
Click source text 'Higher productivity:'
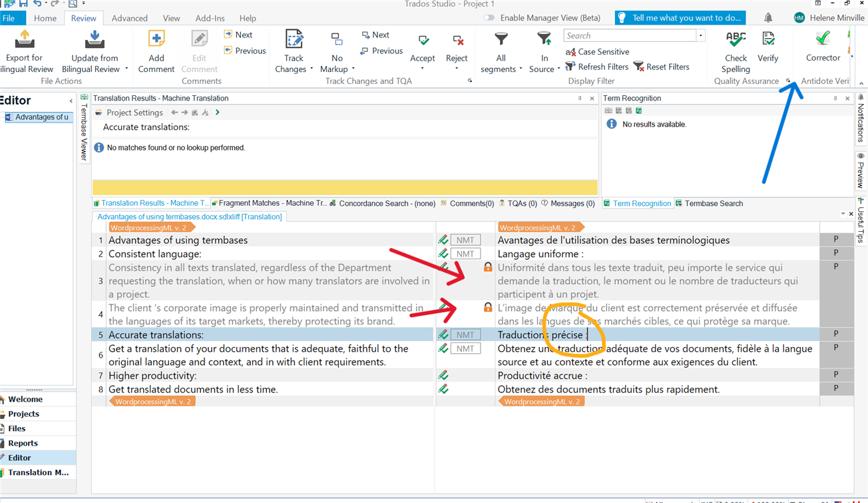tap(152, 376)
